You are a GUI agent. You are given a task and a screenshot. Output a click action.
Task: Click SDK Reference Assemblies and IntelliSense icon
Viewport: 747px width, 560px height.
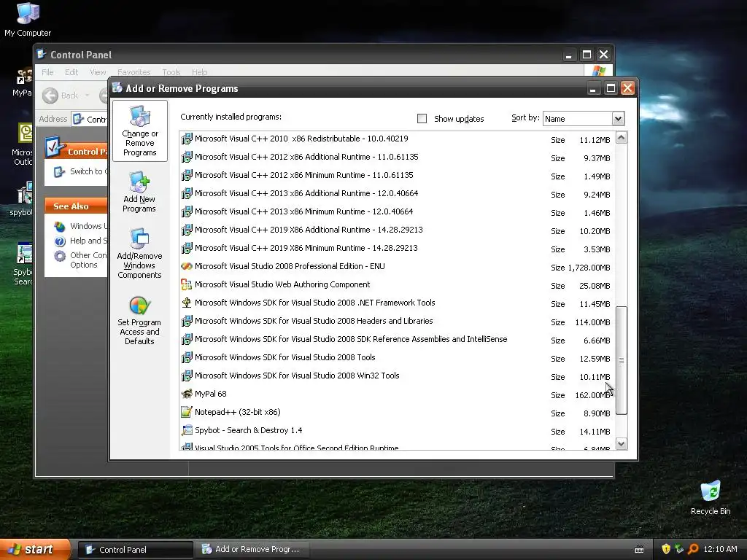click(x=187, y=339)
